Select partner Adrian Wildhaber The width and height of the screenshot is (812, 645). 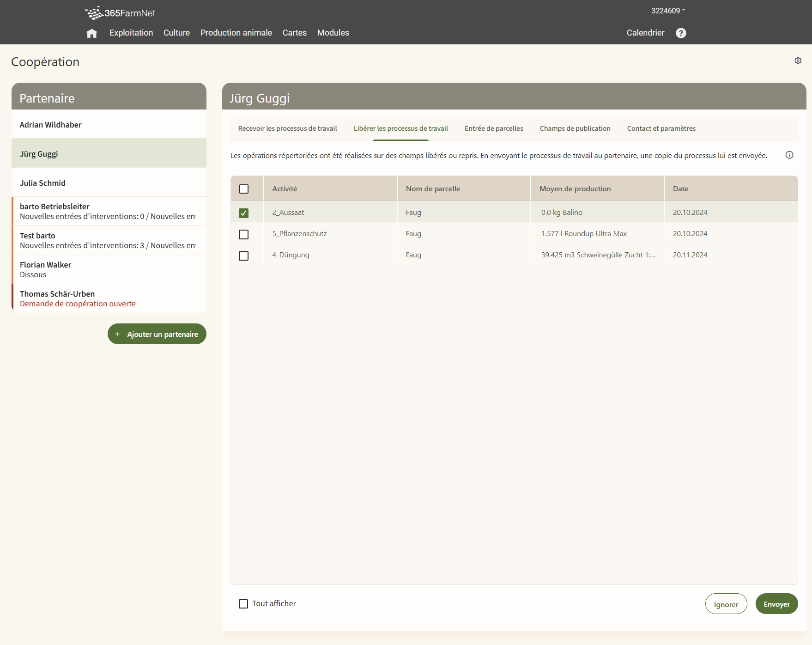pyautogui.click(x=51, y=125)
